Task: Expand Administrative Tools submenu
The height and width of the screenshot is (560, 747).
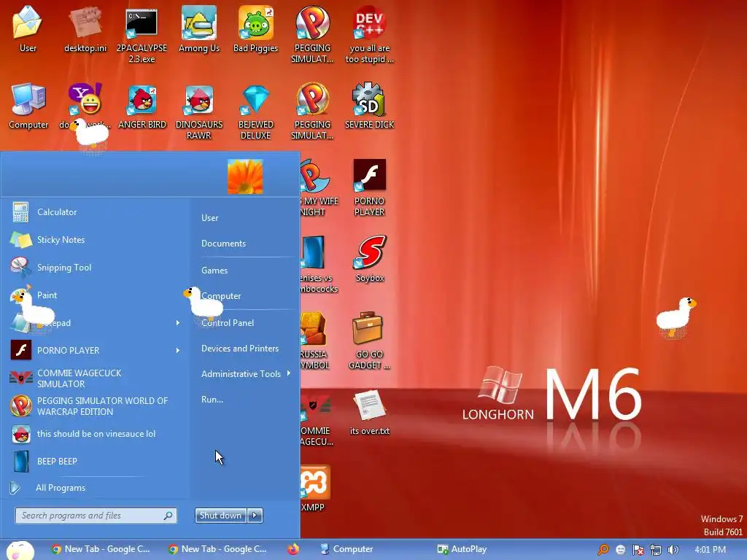Action: (245, 374)
